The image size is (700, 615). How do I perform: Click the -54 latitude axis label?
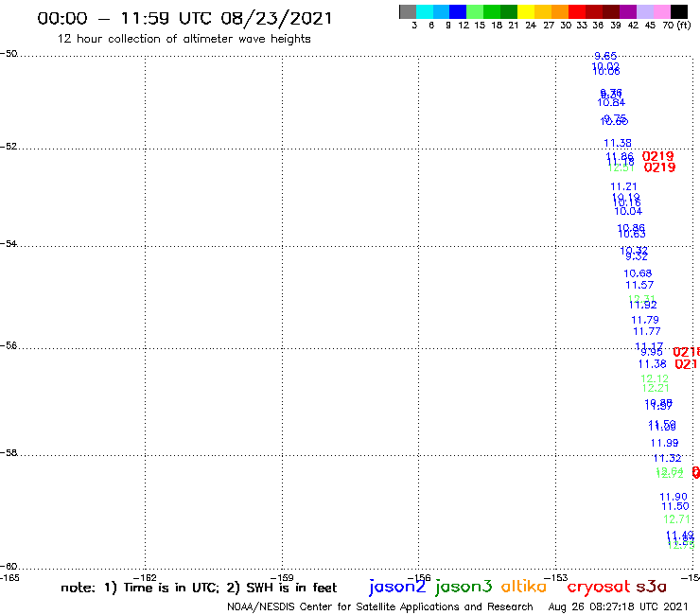coord(9,243)
